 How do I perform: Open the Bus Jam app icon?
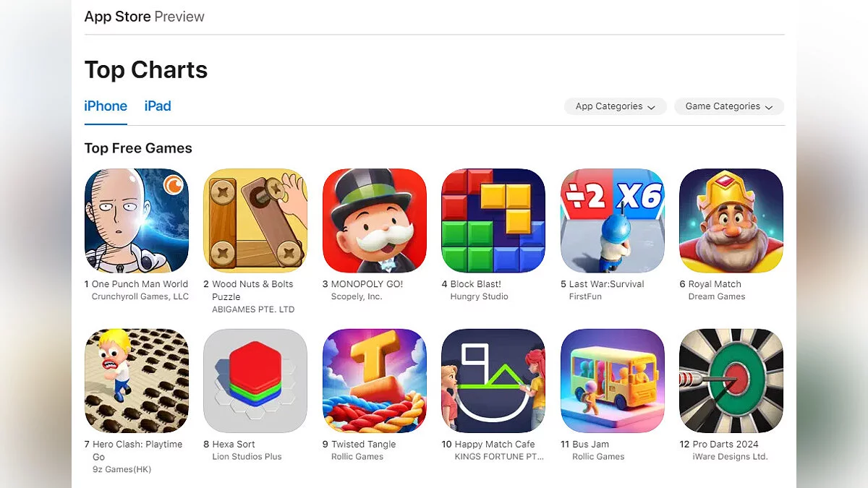613,381
